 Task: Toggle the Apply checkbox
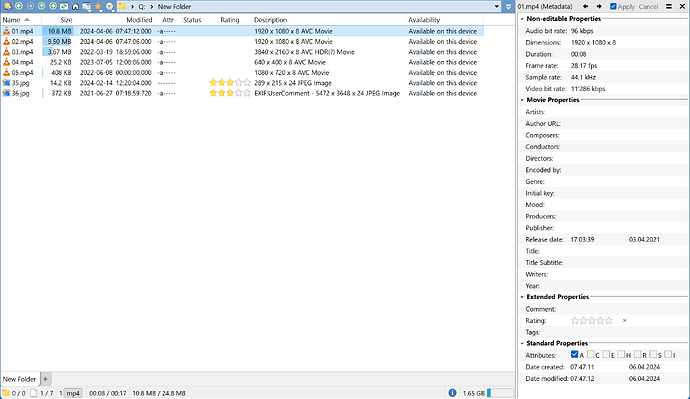(x=613, y=6)
